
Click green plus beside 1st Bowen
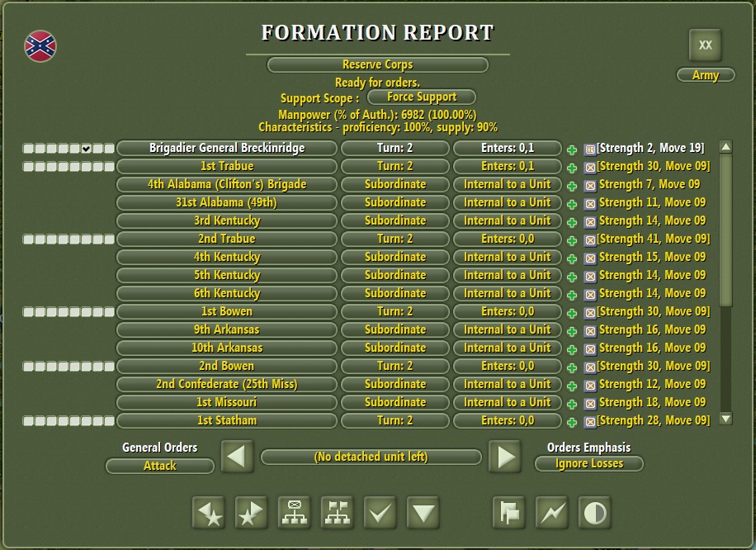(x=572, y=314)
